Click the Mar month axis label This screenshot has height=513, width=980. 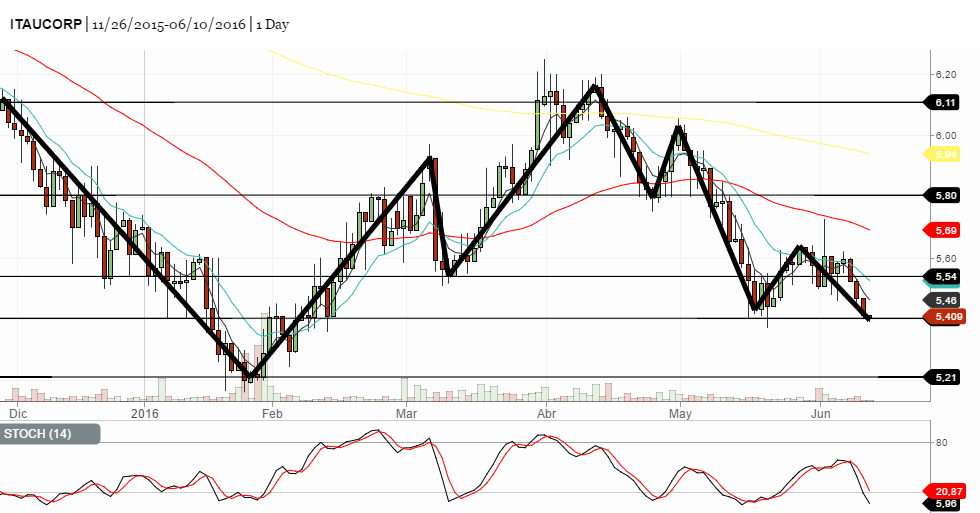406,414
